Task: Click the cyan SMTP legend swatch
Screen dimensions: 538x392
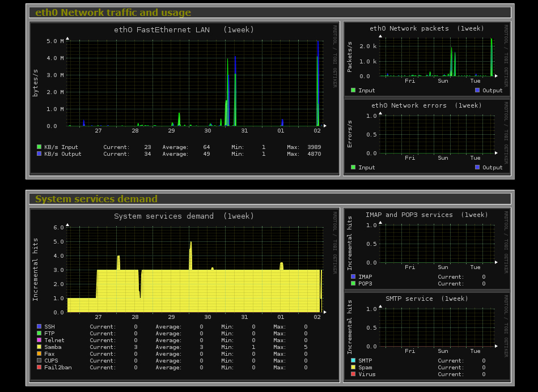Action: pos(353,360)
